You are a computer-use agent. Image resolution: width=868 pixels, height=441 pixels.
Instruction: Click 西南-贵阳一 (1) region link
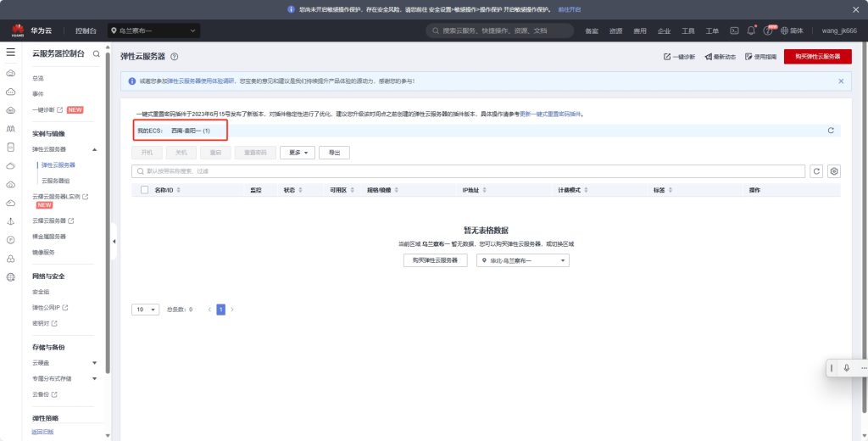pyautogui.click(x=191, y=131)
